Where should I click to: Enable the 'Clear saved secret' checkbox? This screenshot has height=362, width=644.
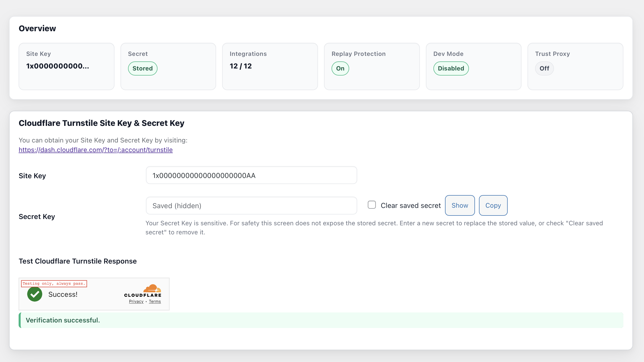point(372,205)
